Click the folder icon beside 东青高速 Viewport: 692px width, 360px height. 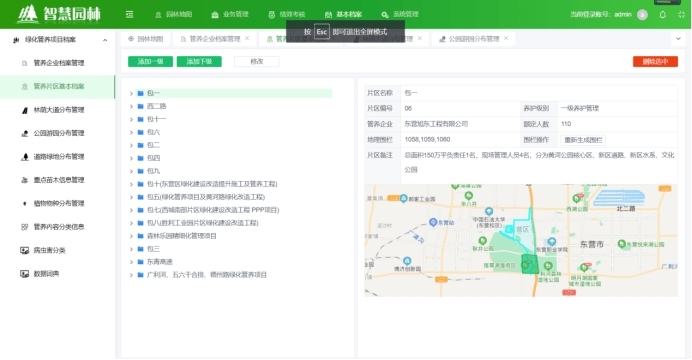coord(140,262)
